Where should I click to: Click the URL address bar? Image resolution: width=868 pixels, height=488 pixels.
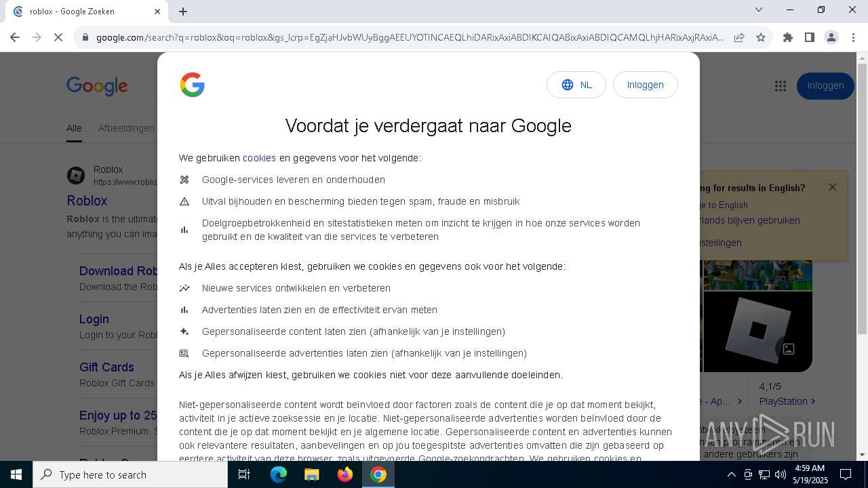tap(410, 37)
